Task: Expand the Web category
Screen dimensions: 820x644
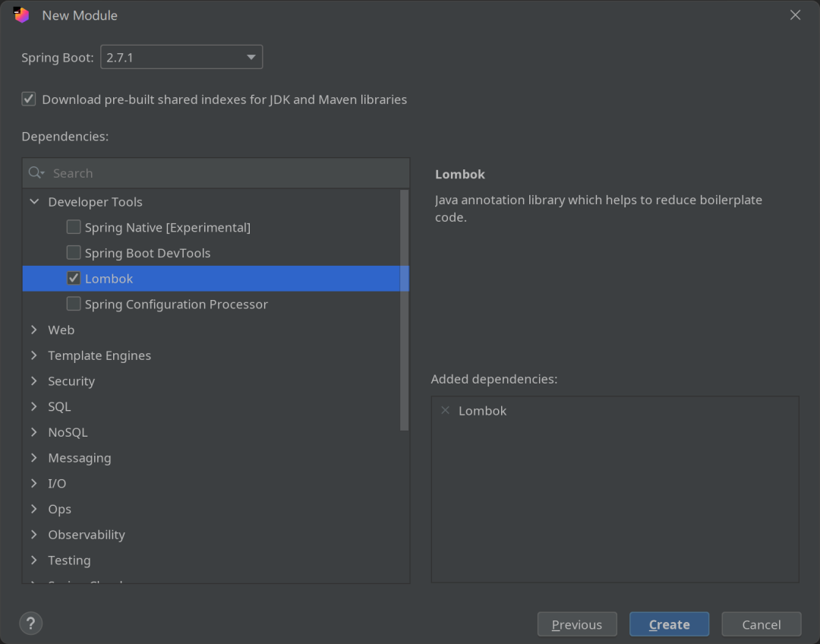Action: point(34,330)
